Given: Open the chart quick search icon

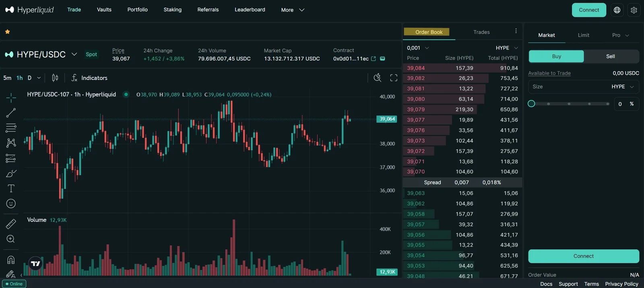Looking at the screenshot, I should point(378,78).
